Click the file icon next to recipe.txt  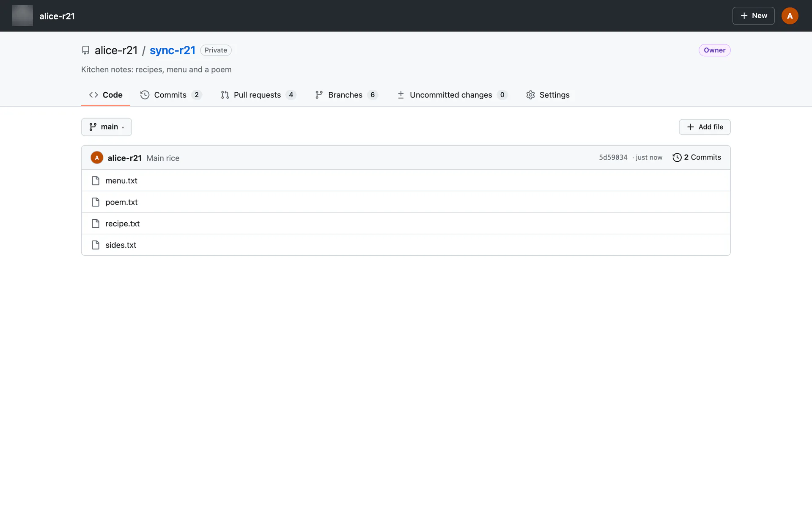pos(96,224)
